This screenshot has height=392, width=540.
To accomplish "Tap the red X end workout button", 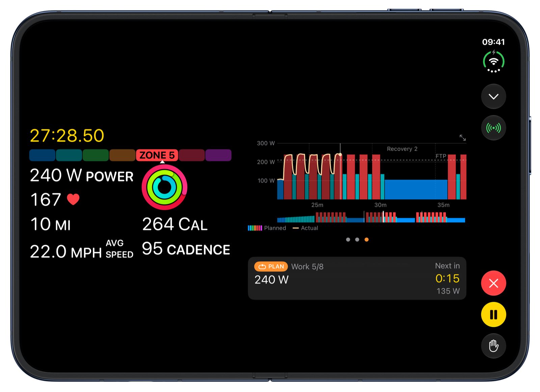I will tap(493, 283).
